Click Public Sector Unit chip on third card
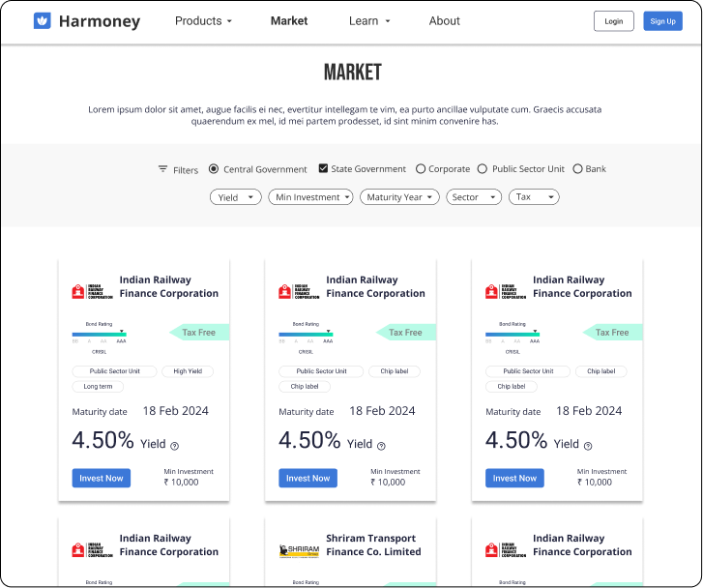 click(528, 371)
